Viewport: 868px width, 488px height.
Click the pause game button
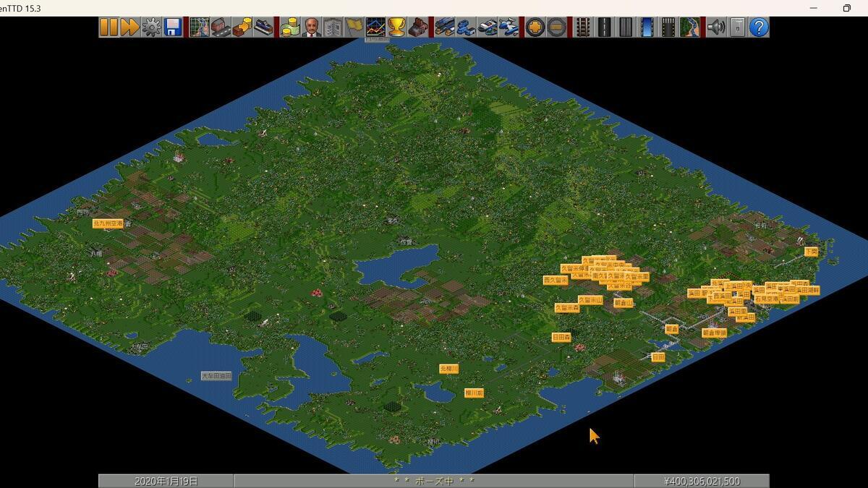(x=109, y=27)
